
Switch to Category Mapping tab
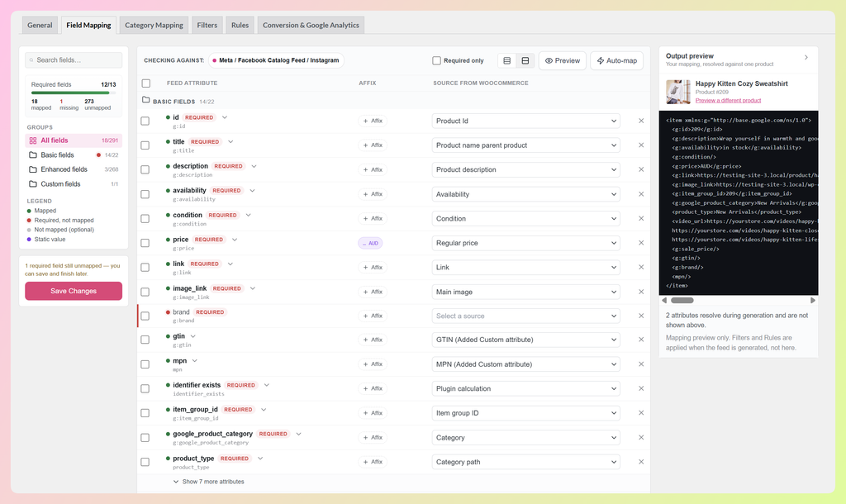[154, 25]
